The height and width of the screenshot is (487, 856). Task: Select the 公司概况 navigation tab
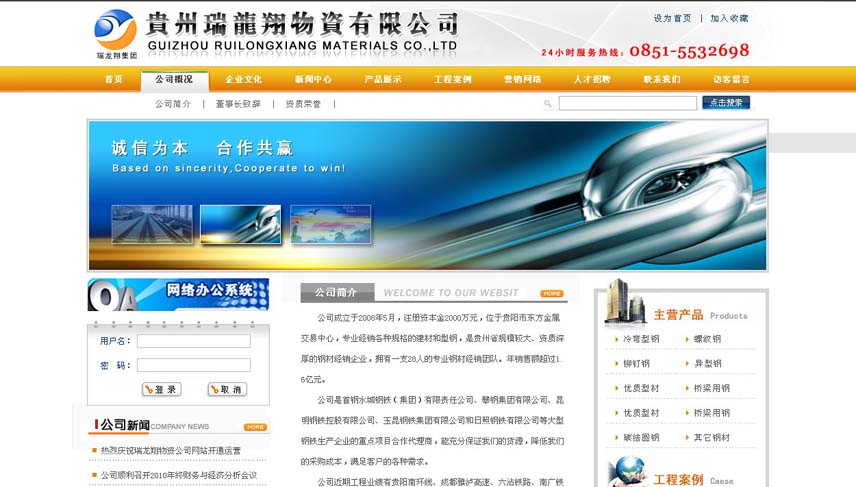coord(174,80)
